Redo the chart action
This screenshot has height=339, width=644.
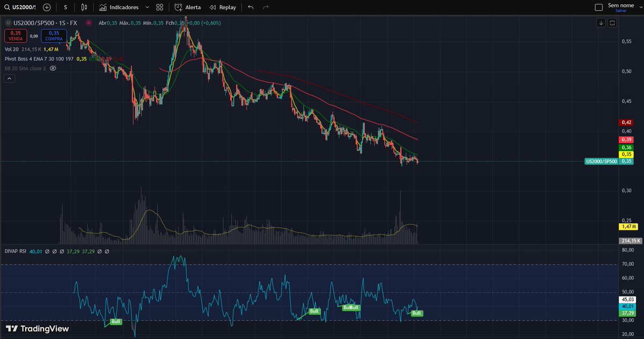click(266, 7)
